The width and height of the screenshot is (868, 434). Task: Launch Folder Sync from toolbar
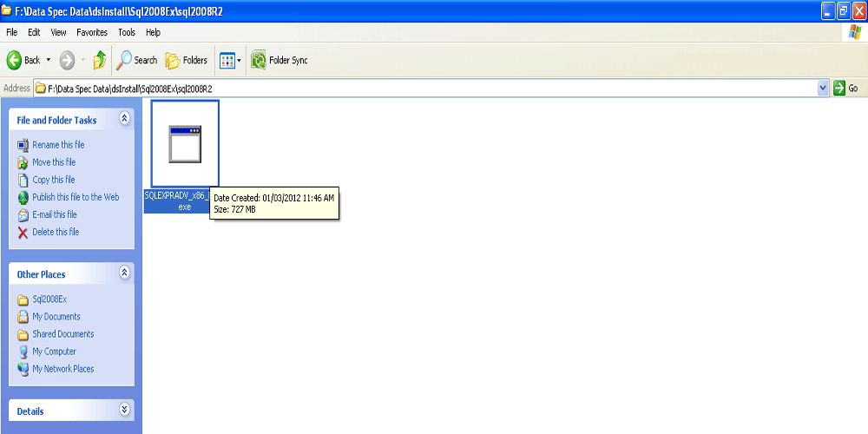[279, 60]
